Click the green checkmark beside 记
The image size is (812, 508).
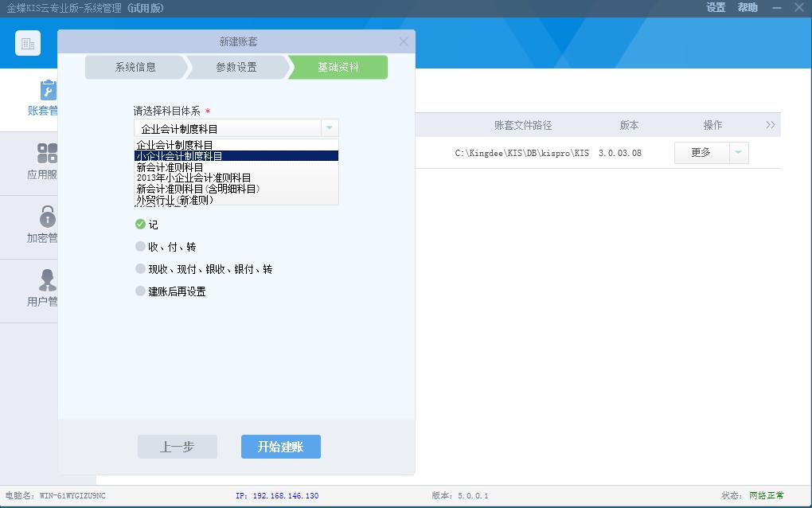coord(140,225)
